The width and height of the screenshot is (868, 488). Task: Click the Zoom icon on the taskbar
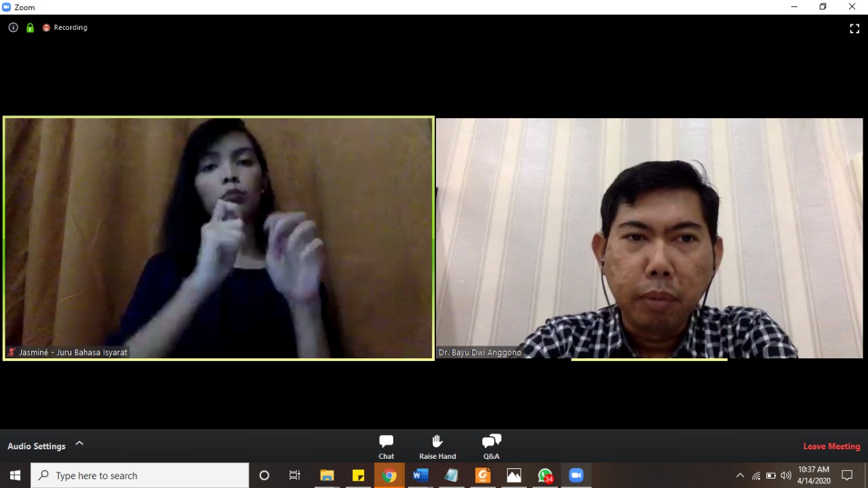coord(576,475)
